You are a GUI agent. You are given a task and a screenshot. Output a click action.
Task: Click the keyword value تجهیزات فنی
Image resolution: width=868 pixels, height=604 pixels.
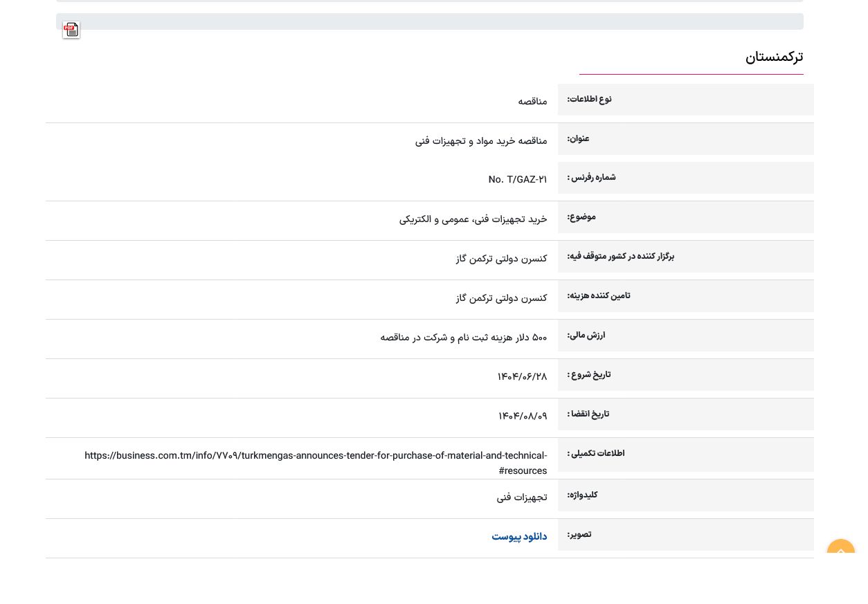click(522, 497)
